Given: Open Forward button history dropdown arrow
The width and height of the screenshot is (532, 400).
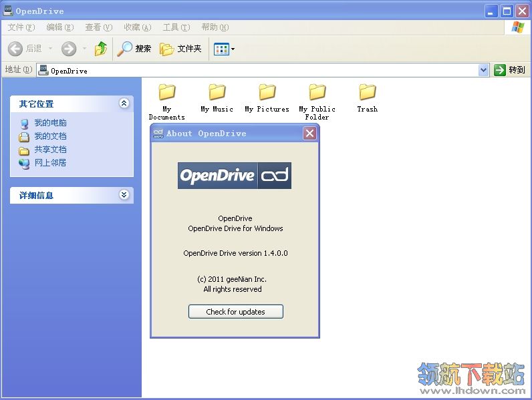Looking at the screenshot, I should 84,49.
